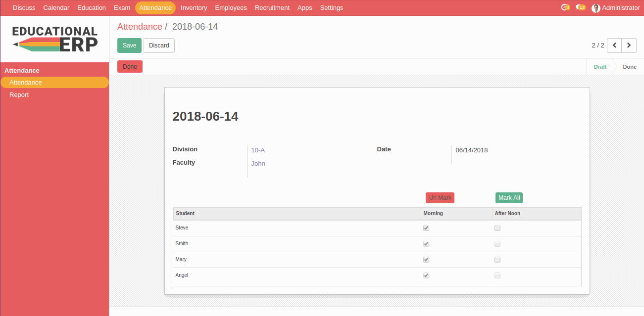Viewport: 644px width, 316px height.
Task: Click the Administrator avatar icon
Action: 596,8
